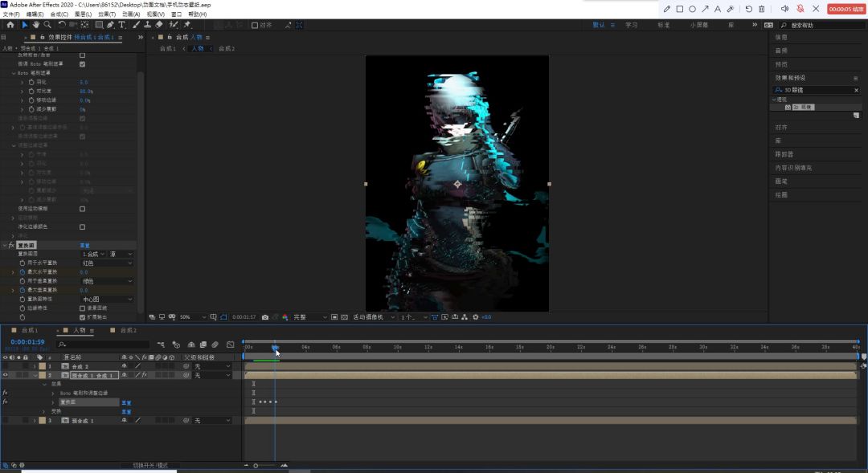Select the Puppet Pin tool
The height and width of the screenshot is (473, 868).
pyautogui.click(x=187, y=25)
